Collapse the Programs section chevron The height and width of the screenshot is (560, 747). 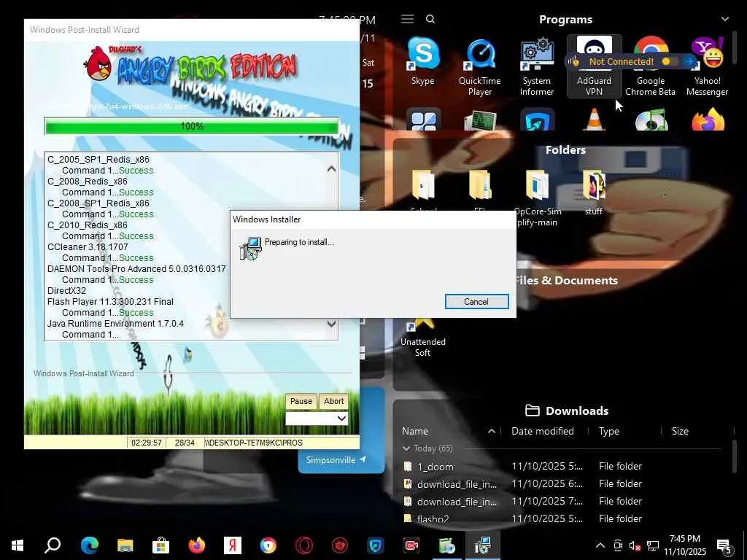tap(724, 19)
